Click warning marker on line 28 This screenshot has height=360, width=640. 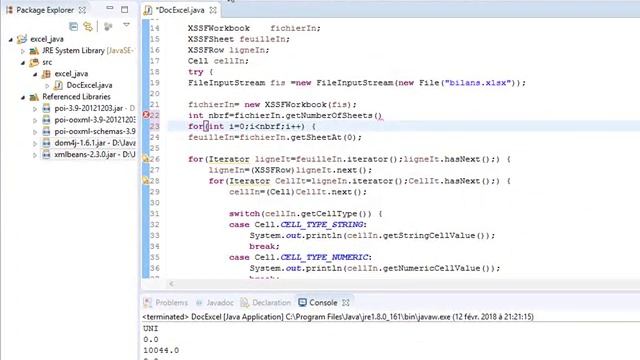[x=145, y=180]
